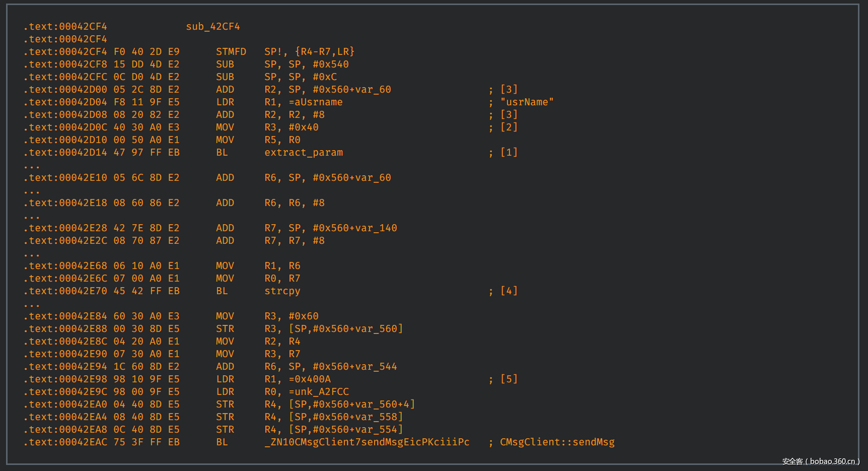Click the [4] comment beside strcpy
This screenshot has width=868, height=471.
(x=509, y=291)
